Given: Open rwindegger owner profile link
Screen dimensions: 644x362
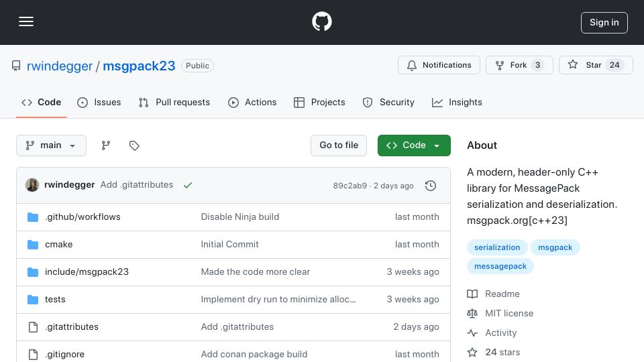Looking at the screenshot, I should pos(60,66).
